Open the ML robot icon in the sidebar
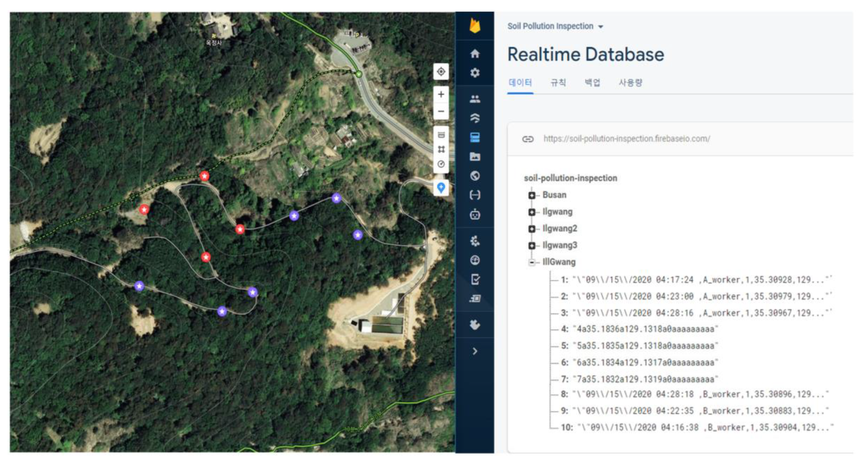 pos(475,214)
